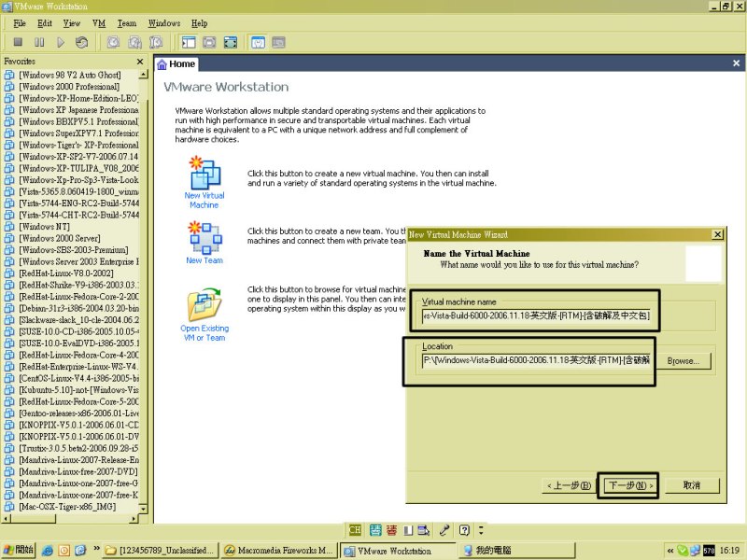Click the Favorites list scroll-down arrow
747x560 pixels.
(143, 509)
